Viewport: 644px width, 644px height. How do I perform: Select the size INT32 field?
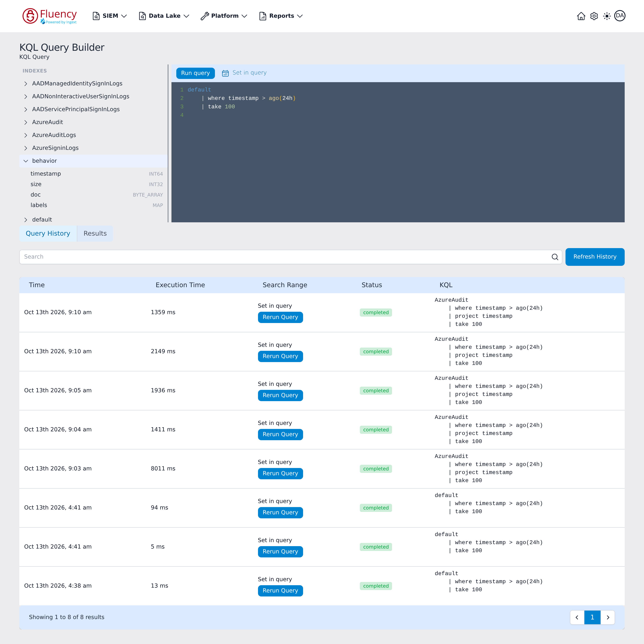pos(96,184)
